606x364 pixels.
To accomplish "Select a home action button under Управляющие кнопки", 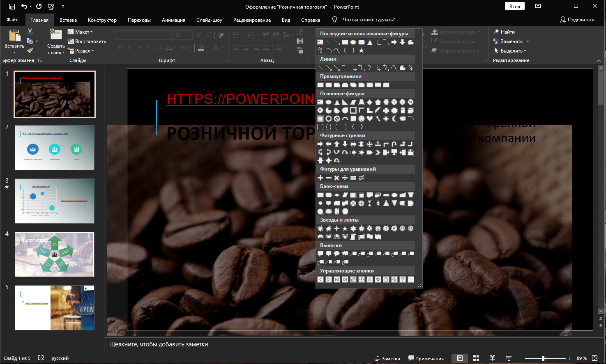I will (353, 279).
